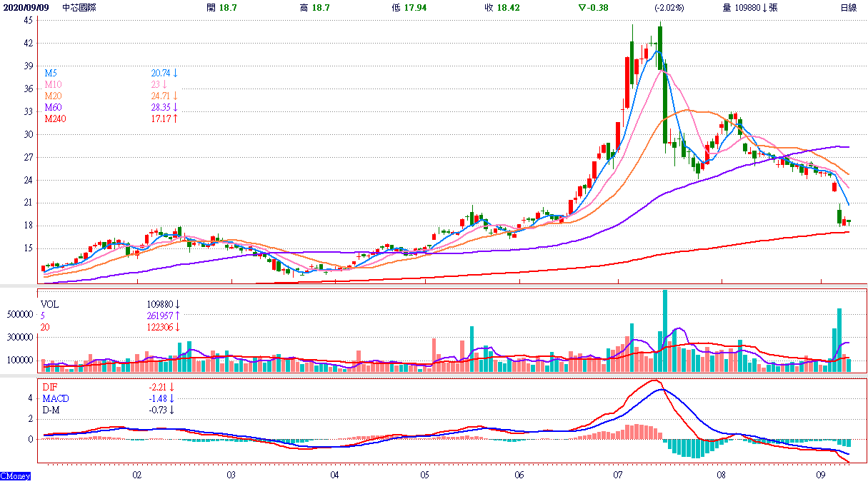The image size is (868, 489).
Task: Click the 45 price axis label
Action: (x=28, y=20)
